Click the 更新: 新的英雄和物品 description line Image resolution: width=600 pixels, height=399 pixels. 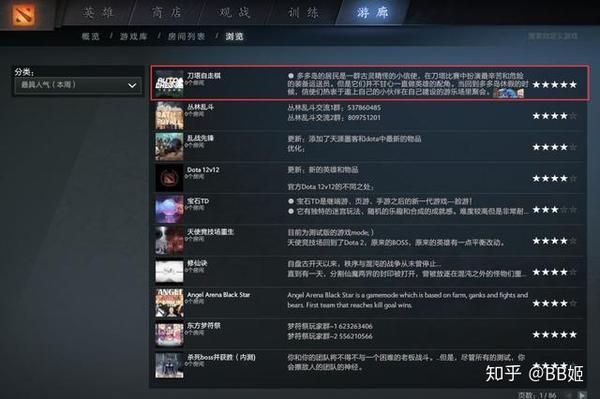coord(323,169)
